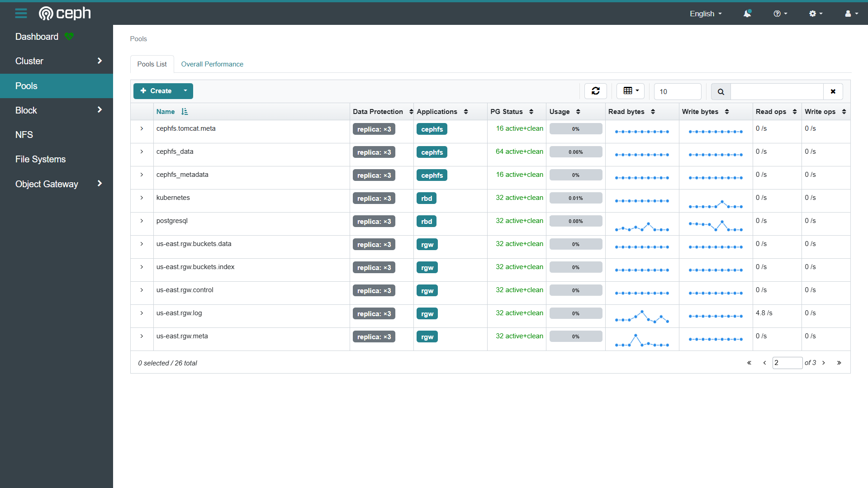The width and height of the screenshot is (868, 488).
Task: Expand the cephfs.tomcat.meta row details
Action: pyautogui.click(x=142, y=129)
